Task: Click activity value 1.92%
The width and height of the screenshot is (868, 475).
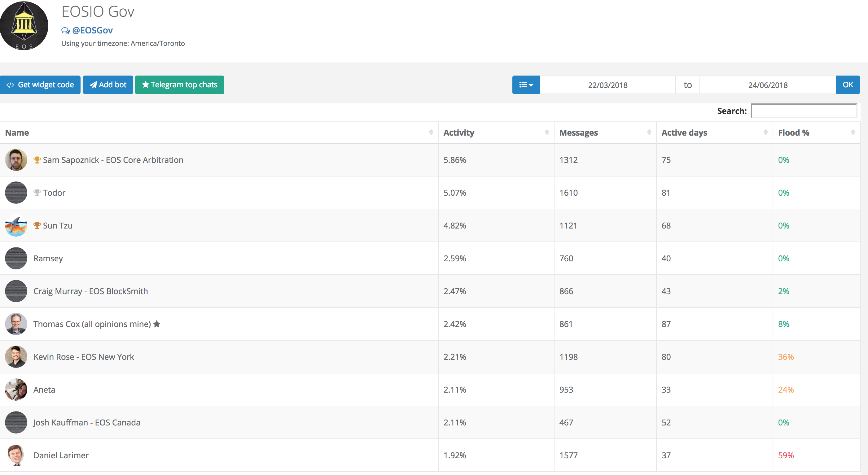Action: [x=454, y=455]
